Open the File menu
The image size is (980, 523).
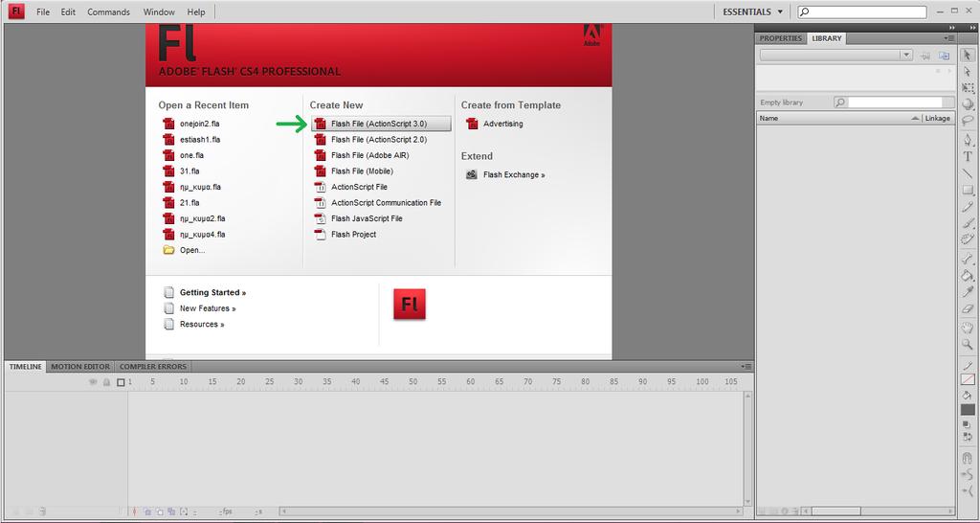(x=42, y=11)
